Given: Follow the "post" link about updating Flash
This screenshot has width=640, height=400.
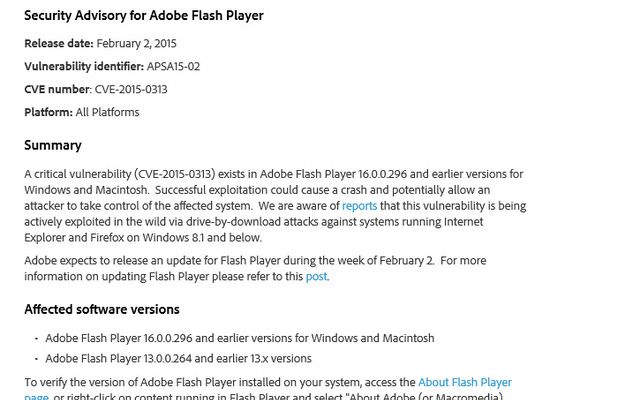Looking at the screenshot, I should coord(316,276).
